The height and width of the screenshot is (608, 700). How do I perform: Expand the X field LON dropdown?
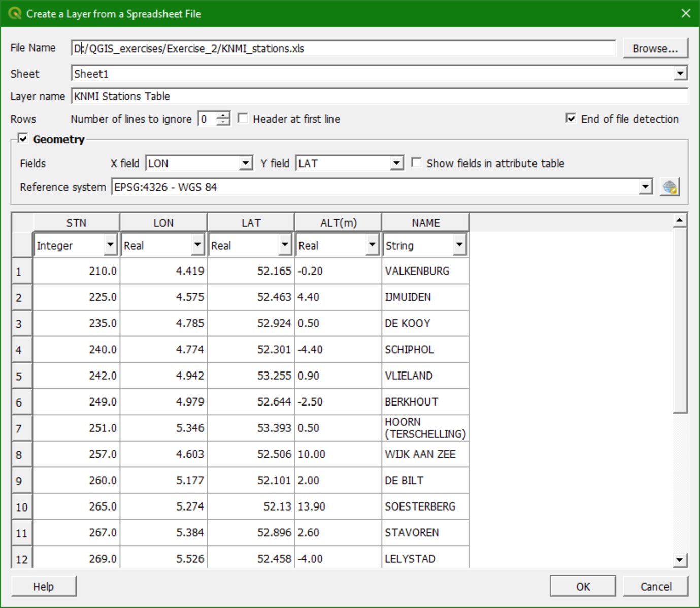tap(245, 163)
